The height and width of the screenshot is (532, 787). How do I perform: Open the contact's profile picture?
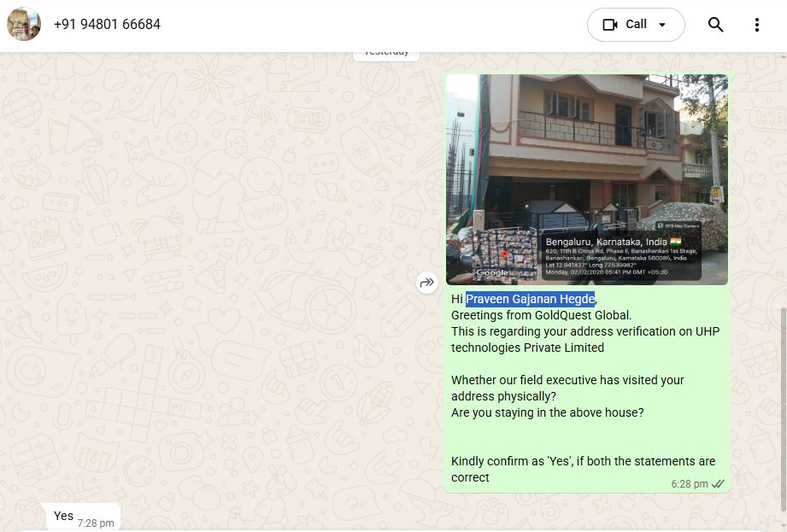pyautogui.click(x=24, y=24)
